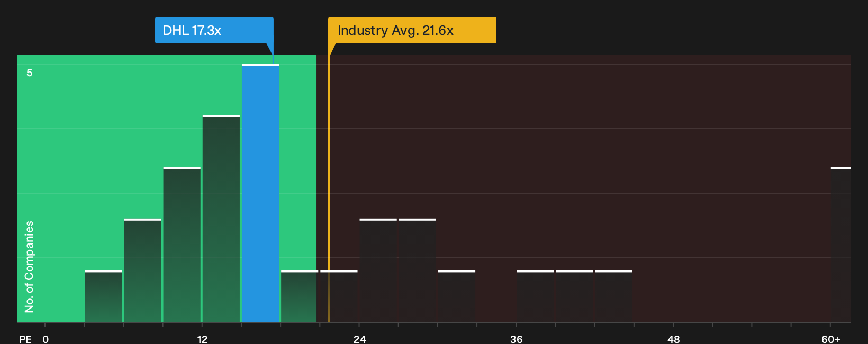The image size is (868, 344).
Task: Click the '5' y-axis value label
Action: (x=30, y=73)
